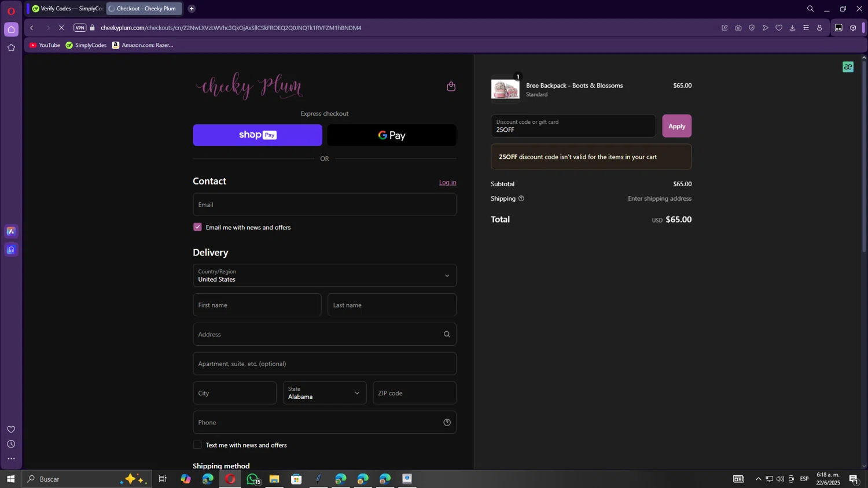Screen dimensions: 868x488
Task: Open WhatsApp from the taskbar
Action: [252, 479]
